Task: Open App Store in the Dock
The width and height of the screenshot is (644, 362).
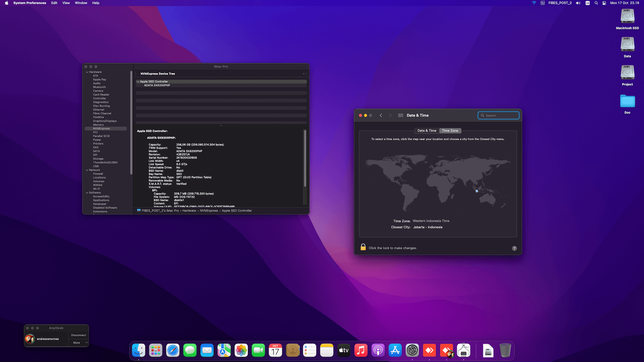Action: pyautogui.click(x=395, y=350)
